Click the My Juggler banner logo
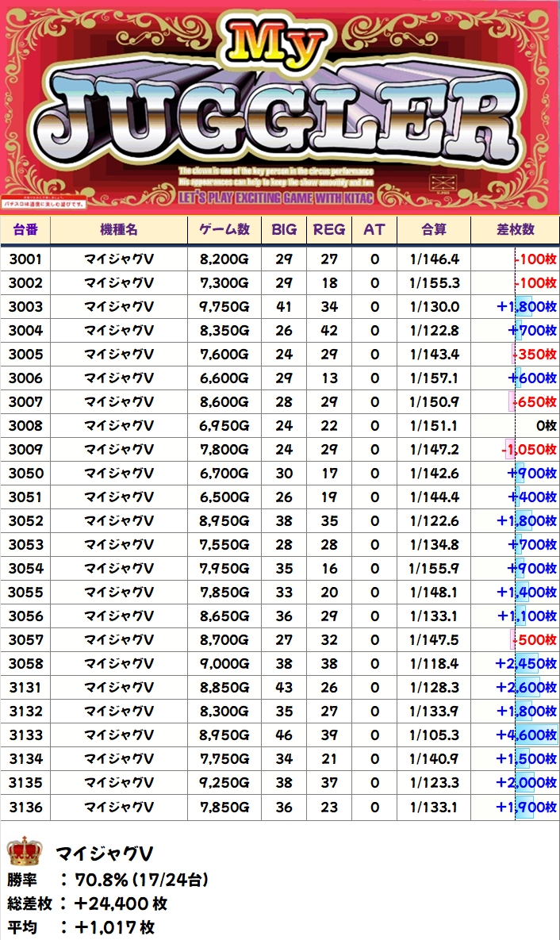This screenshot has height=940, width=560. (279, 107)
